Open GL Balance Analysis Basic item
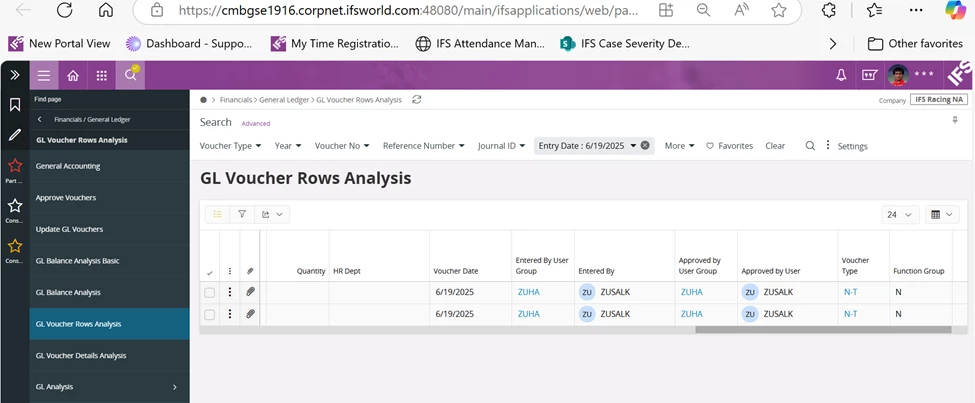Screen dimensions: 975x403 click(109, 261)
